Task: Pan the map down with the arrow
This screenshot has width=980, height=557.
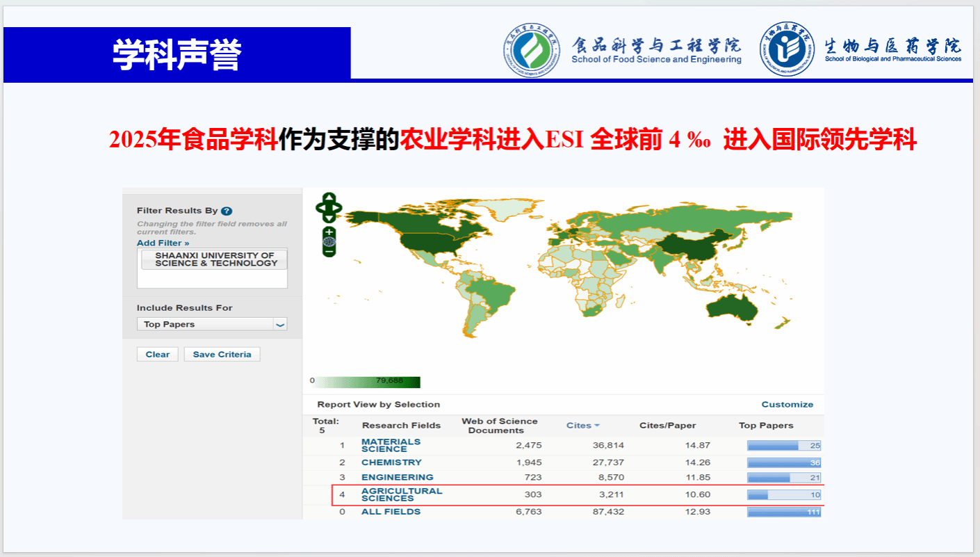Action: pos(329,217)
